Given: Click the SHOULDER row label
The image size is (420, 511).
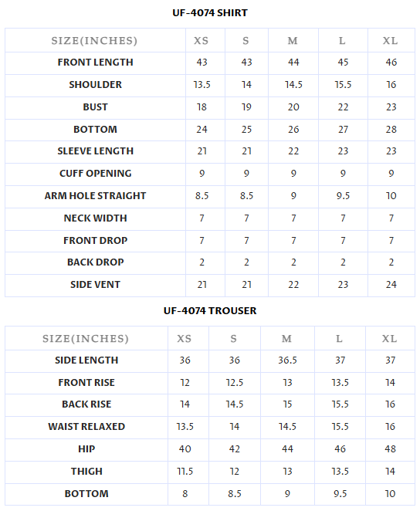Looking at the screenshot, I should point(95,85).
